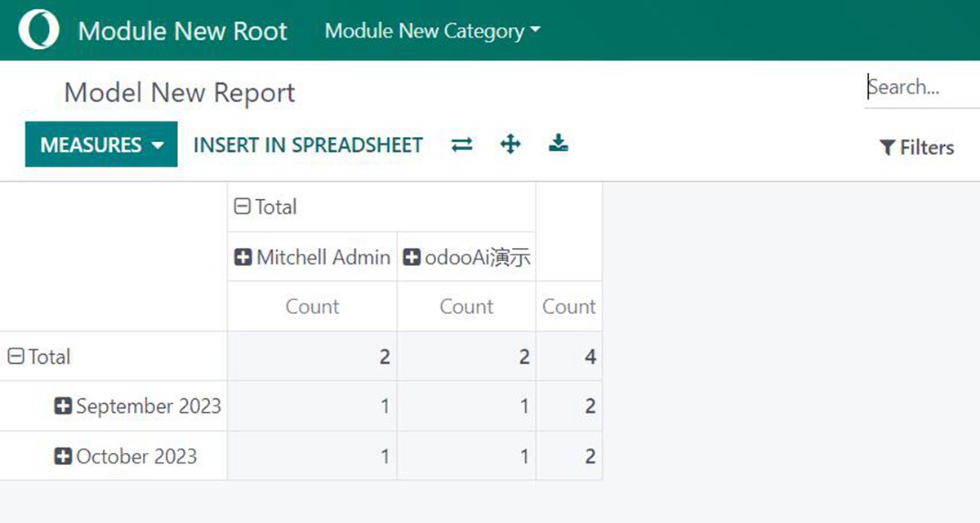
Task: Click Module New Root in the top bar
Action: [181, 30]
